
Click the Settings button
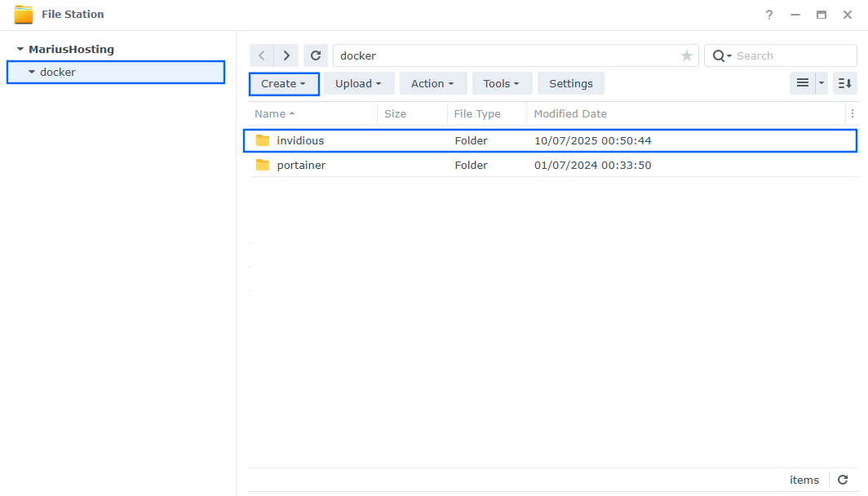point(570,83)
